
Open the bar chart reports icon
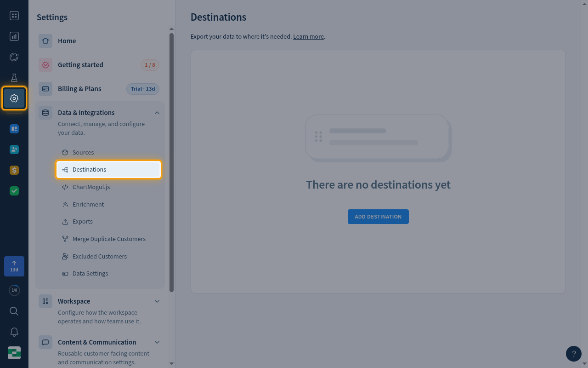[14, 36]
